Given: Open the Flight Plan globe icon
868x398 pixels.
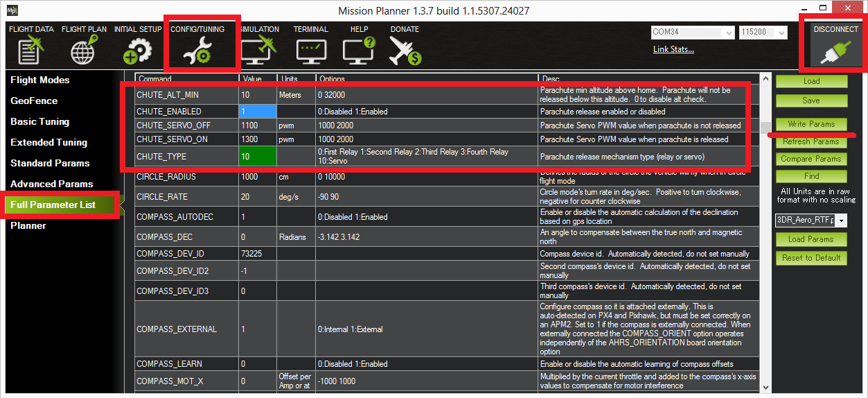Looking at the screenshot, I should point(83,51).
